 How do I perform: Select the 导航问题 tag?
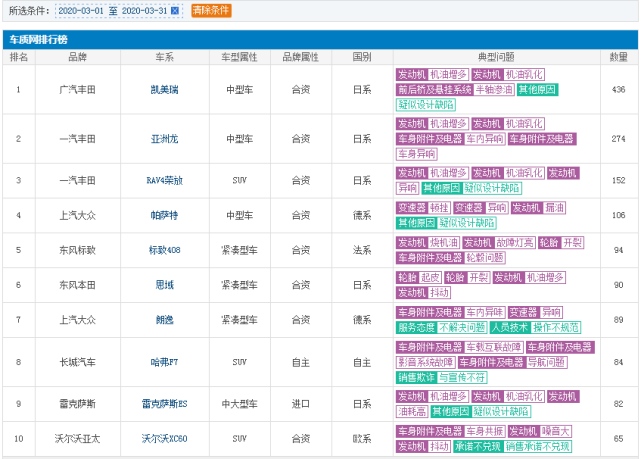pyautogui.click(x=547, y=362)
